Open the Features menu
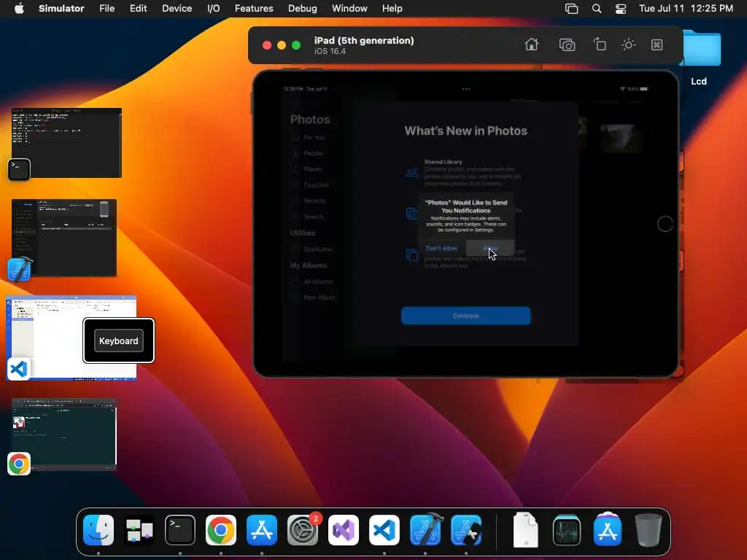Viewport: 747px width, 560px height. point(254,9)
